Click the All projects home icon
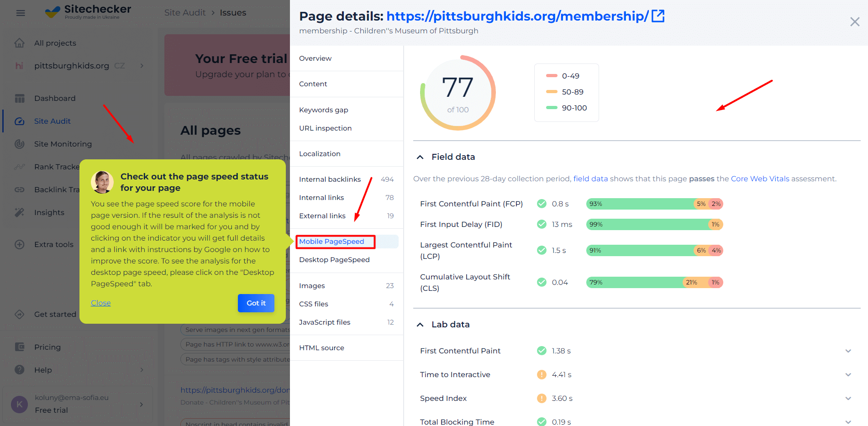Viewport: 868px width, 426px height. tap(20, 43)
